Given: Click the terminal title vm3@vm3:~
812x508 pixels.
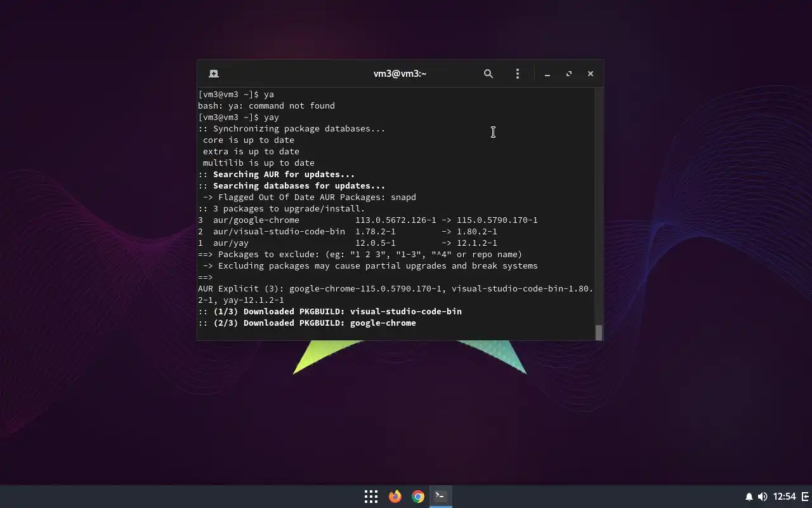Looking at the screenshot, I should pyautogui.click(x=400, y=74).
